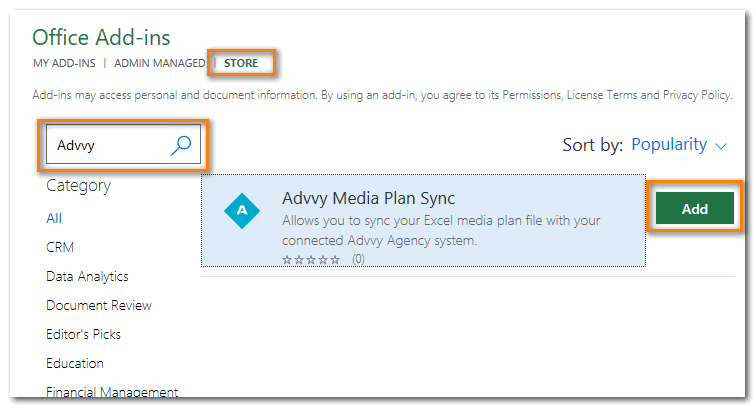Click the (0) review count
This screenshot has width=756, height=408.
coord(358,259)
